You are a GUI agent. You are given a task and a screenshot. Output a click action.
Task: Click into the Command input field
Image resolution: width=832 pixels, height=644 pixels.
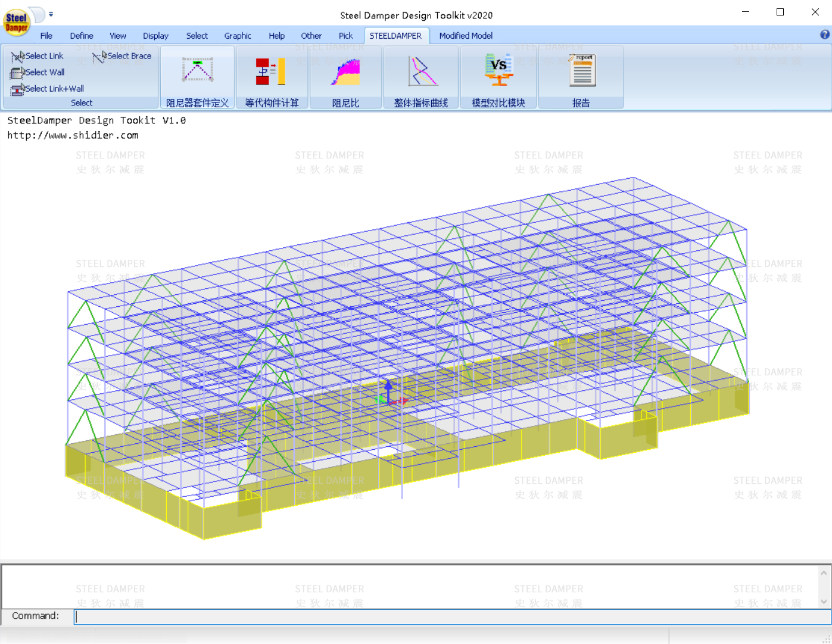(x=453, y=617)
